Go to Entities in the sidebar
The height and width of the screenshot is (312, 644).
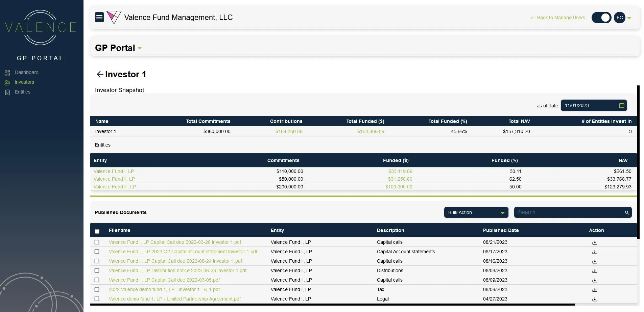[x=22, y=92]
